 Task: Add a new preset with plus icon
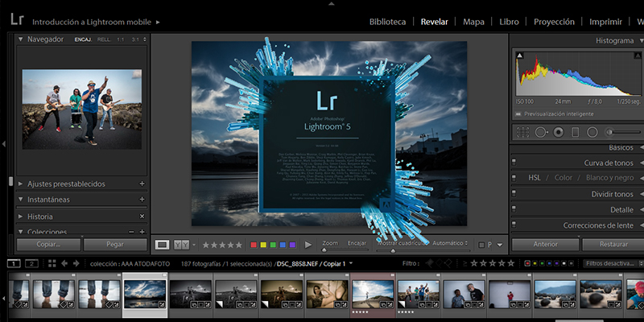click(142, 184)
